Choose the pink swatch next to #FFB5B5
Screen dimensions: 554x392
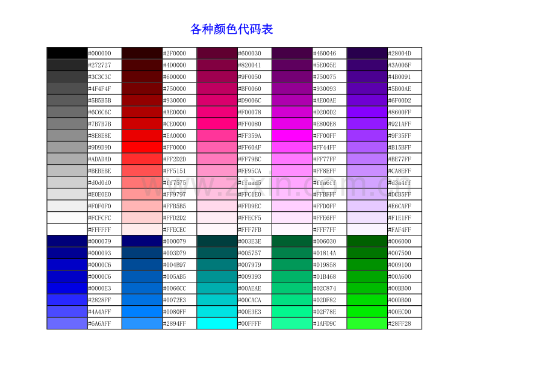point(142,206)
